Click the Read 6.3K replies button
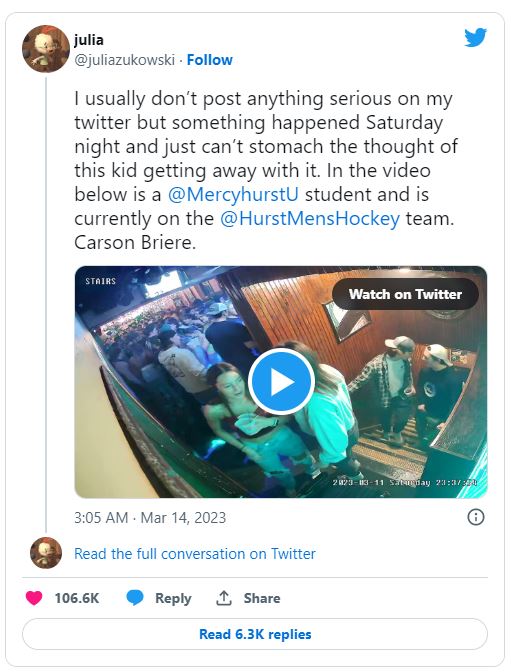Viewport: 513px width, 672px height. pyautogui.click(x=255, y=634)
